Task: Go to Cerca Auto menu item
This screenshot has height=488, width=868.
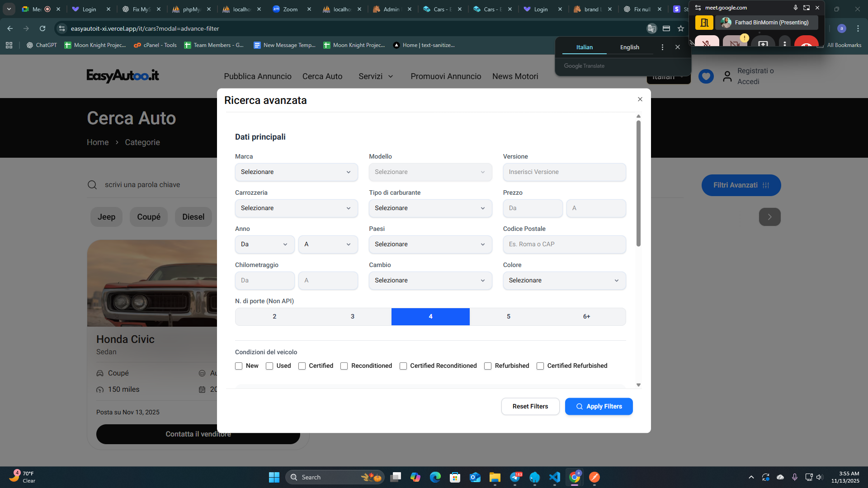Action: pyautogui.click(x=322, y=76)
